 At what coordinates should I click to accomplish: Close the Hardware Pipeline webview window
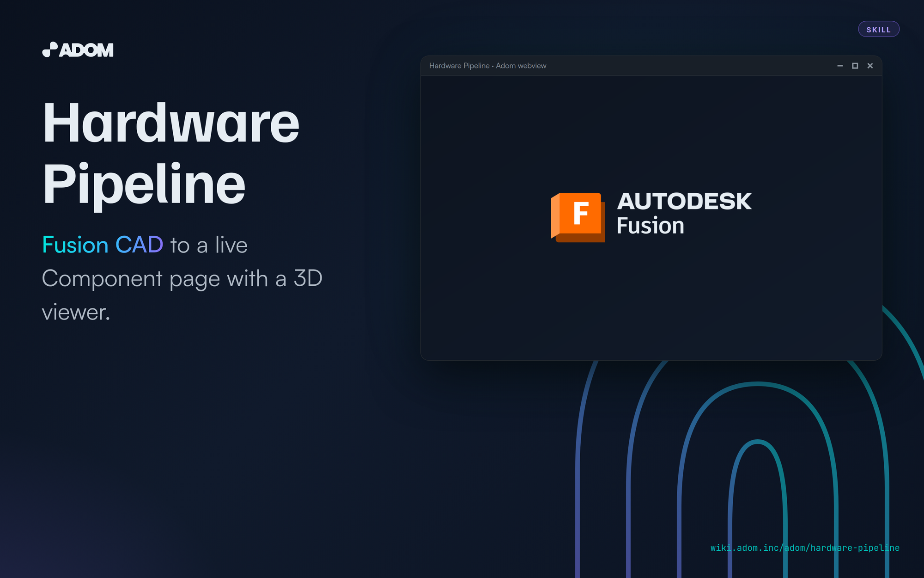pos(870,66)
